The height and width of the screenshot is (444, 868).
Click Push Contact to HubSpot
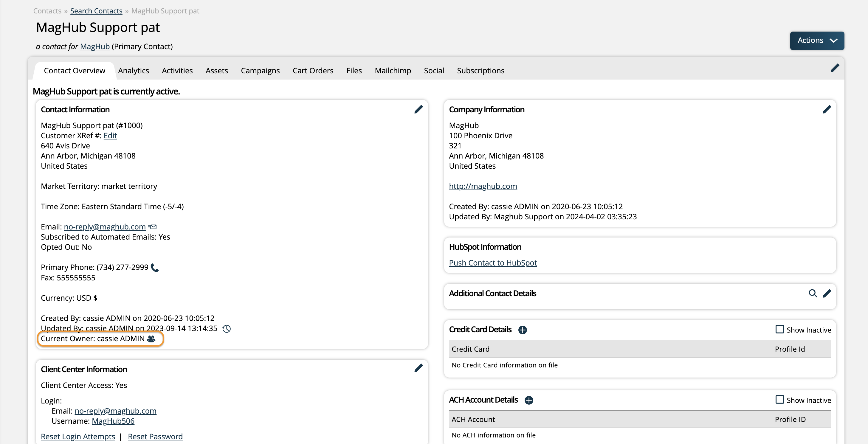pyautogui.click(x=493, y=263)
